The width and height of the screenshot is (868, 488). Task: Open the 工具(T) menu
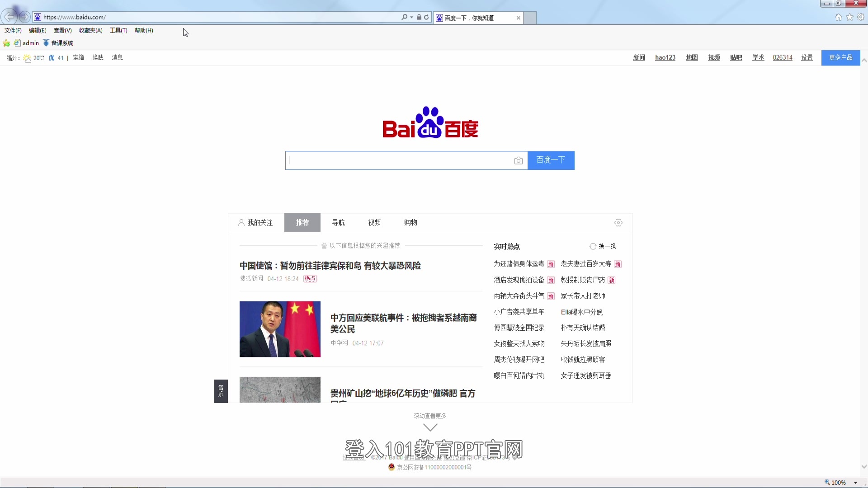pos(118,31)
